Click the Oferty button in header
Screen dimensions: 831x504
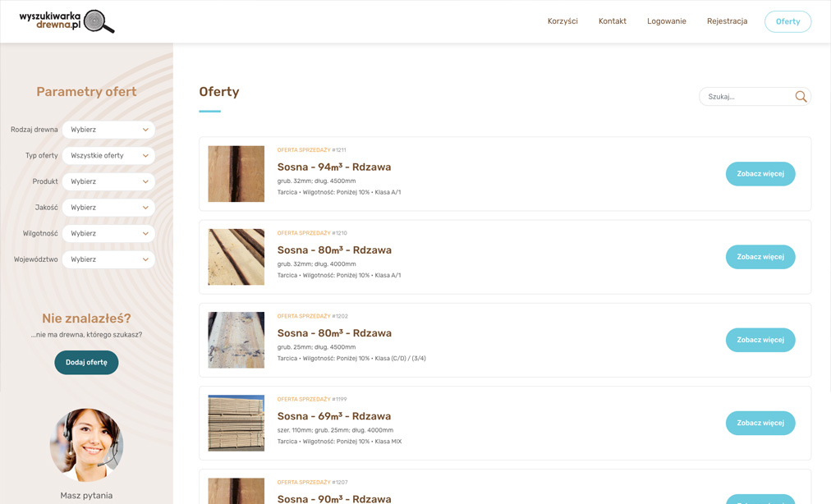point(787,21)
